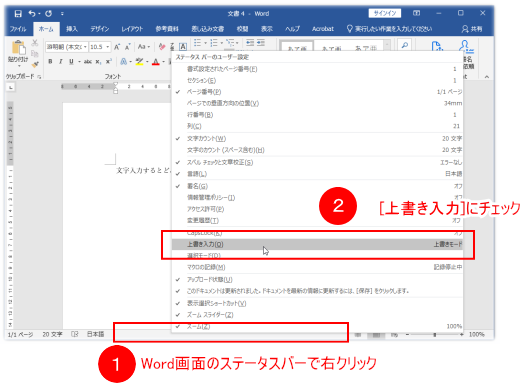This screenshot has width=523, height=383.
Task: Click the Find magnifier icon in ribbon
Action: click(x=405, y=45)
